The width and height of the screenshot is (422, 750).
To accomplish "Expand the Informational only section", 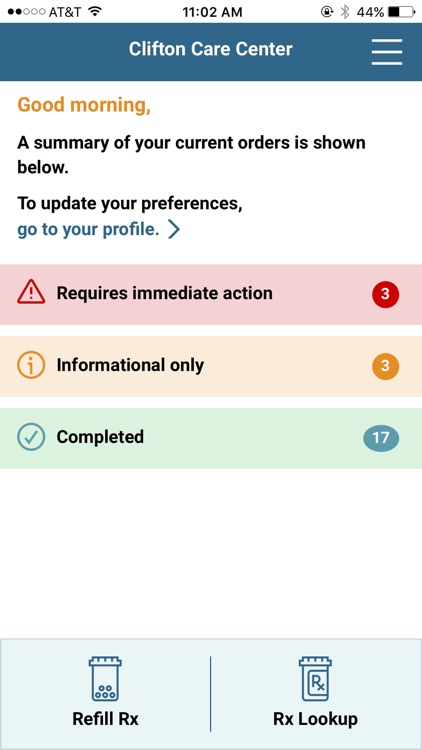I will [211, 366].
